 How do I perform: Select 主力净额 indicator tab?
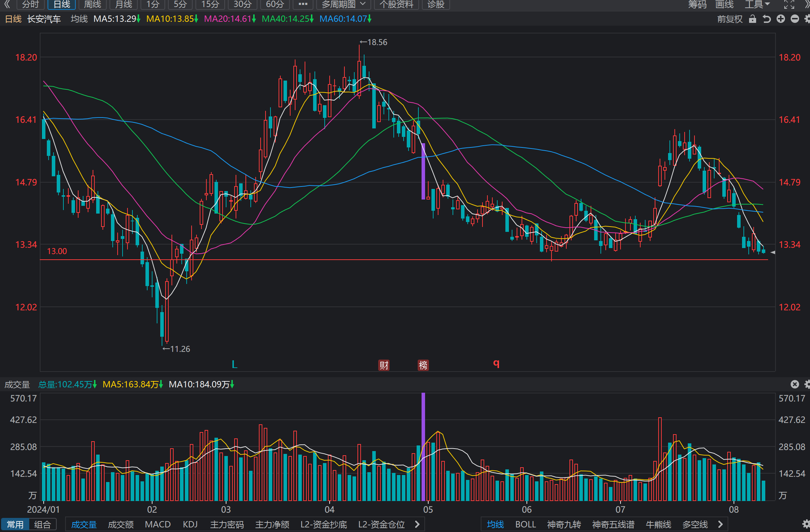pos(272,525)
